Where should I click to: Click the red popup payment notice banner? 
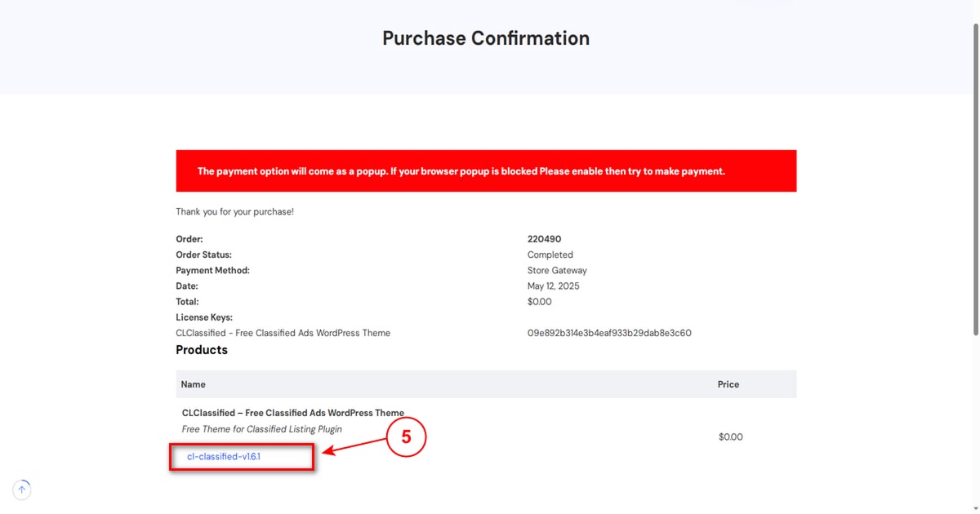pos(486,171)
